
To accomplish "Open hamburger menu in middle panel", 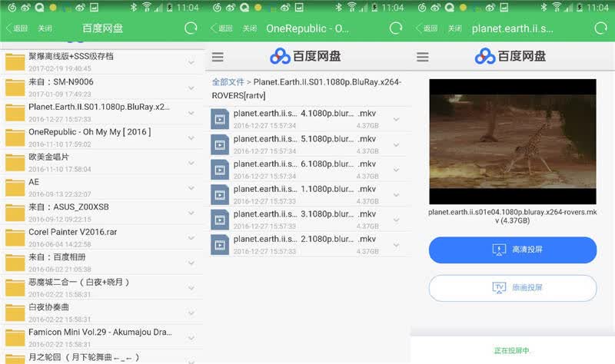I will point(218,57).
